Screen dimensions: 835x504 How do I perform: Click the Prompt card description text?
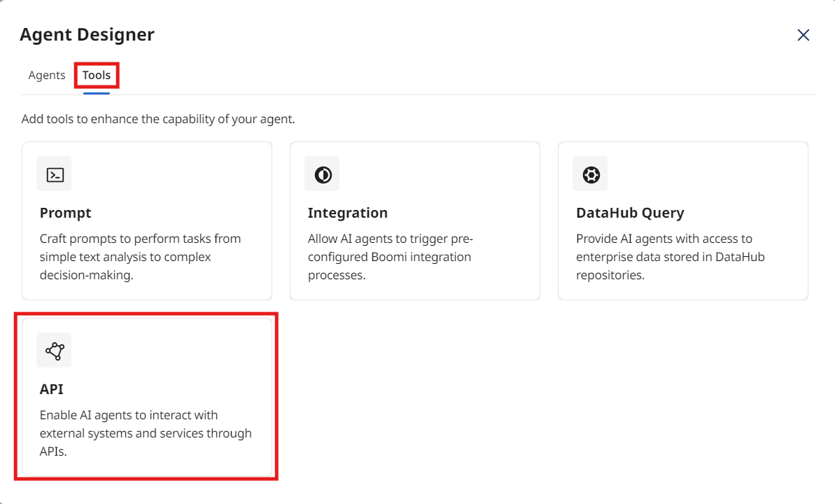[140, 256]
